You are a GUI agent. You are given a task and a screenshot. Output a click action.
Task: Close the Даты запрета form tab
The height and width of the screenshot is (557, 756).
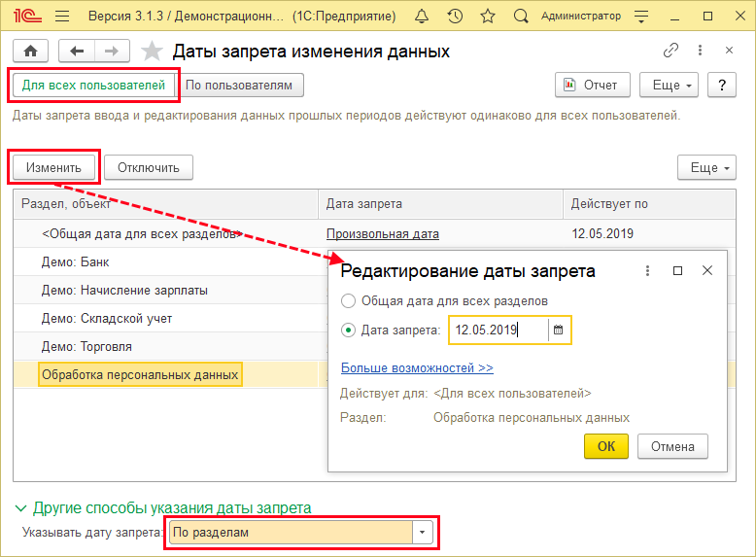point(730,51)
